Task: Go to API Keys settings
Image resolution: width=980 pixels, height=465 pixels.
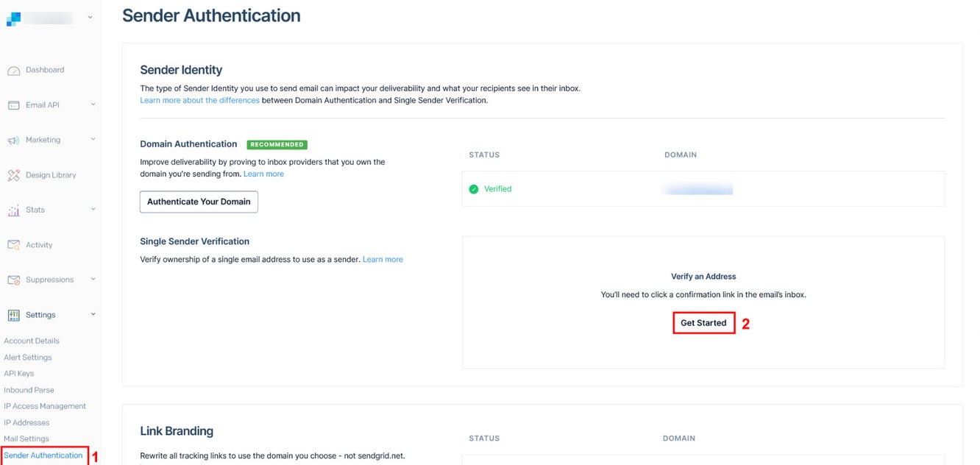Action: click(x=19, y=374)
